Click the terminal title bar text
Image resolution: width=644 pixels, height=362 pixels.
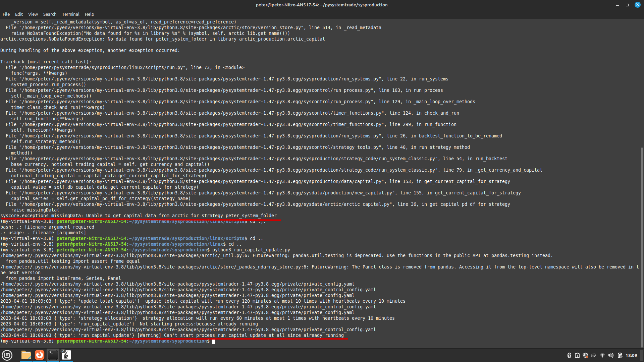pos(322,5)
